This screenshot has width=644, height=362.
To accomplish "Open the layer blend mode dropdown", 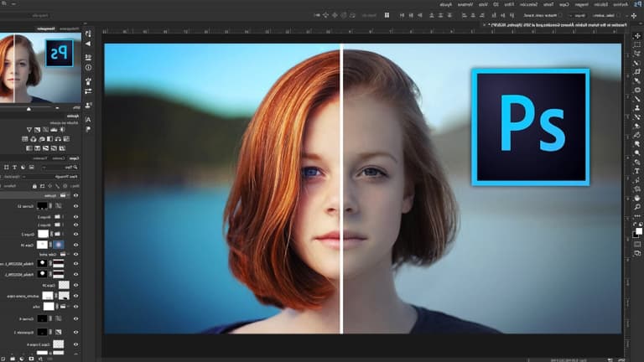I will 50,177.
